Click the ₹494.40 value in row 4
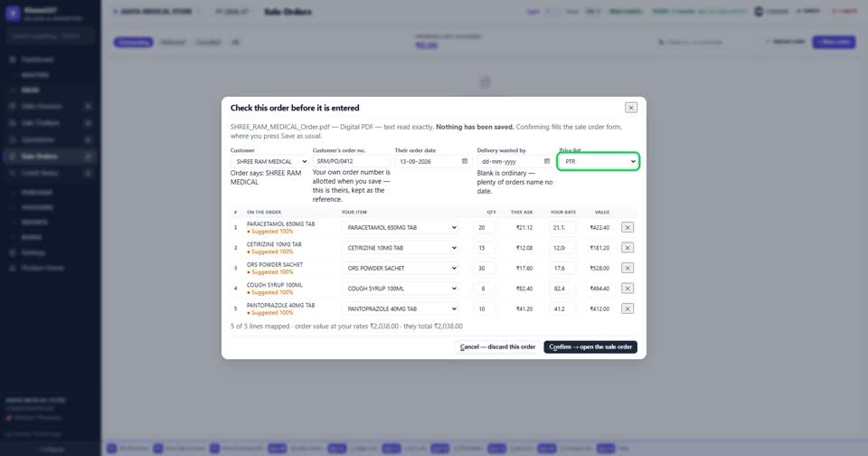868x456 pixels. (x=599, y=289)
